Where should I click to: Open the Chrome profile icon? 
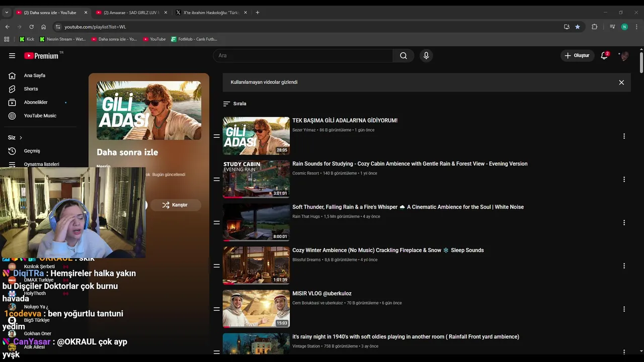[624, 27]
